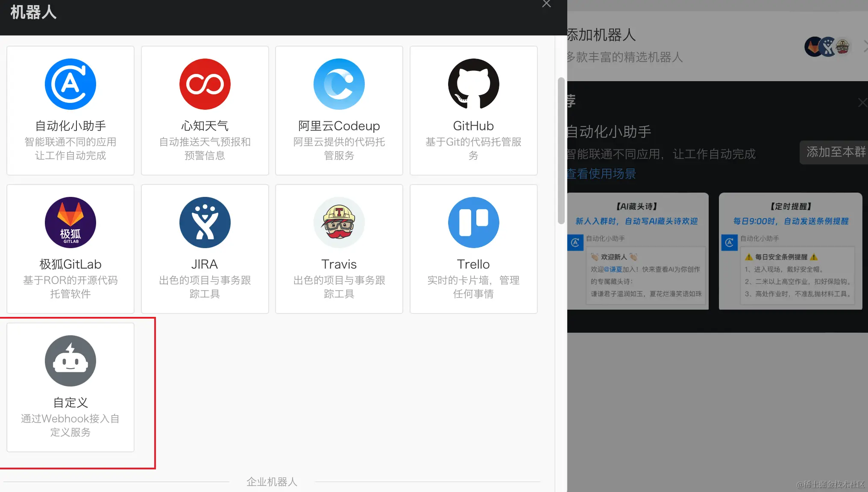This screenshot has height=492, width=868.
Task: Choose the 心知天气 weather robot icon
Action: pos(205,84)
